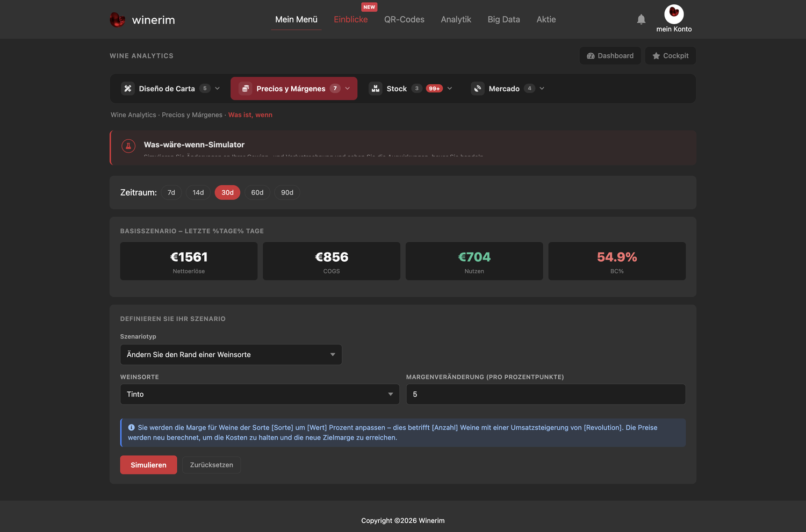Click the winerim grape logo

point(117,19)
